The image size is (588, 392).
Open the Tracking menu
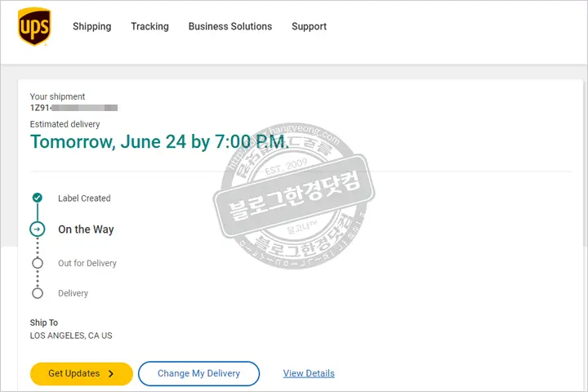pyautogui.click(x=149, y=27)
